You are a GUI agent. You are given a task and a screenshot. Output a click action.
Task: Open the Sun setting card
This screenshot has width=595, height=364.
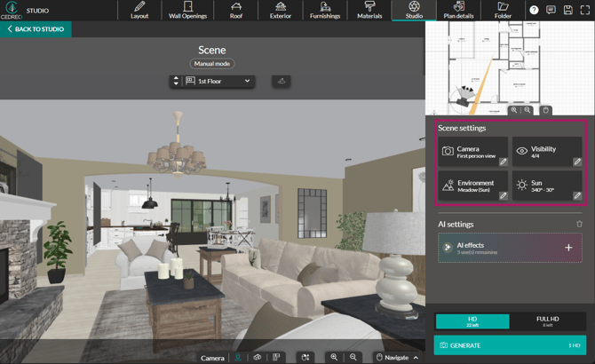547,186
